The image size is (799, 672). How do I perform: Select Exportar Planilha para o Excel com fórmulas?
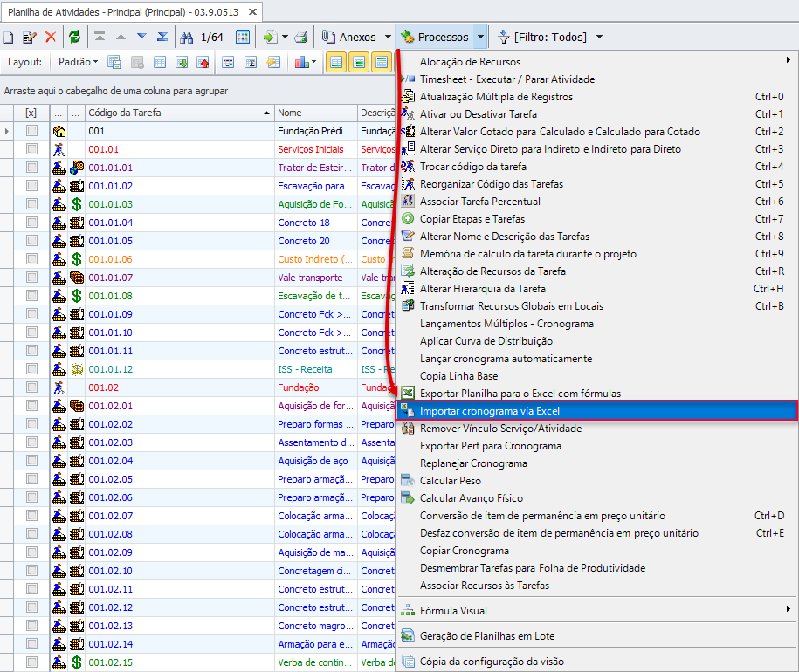(x=596, y=393)
